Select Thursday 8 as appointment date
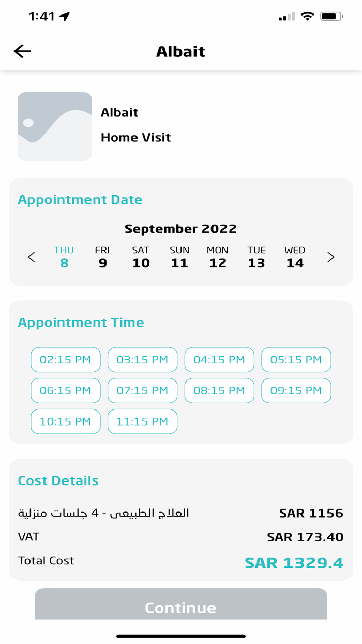 (64, 257)
